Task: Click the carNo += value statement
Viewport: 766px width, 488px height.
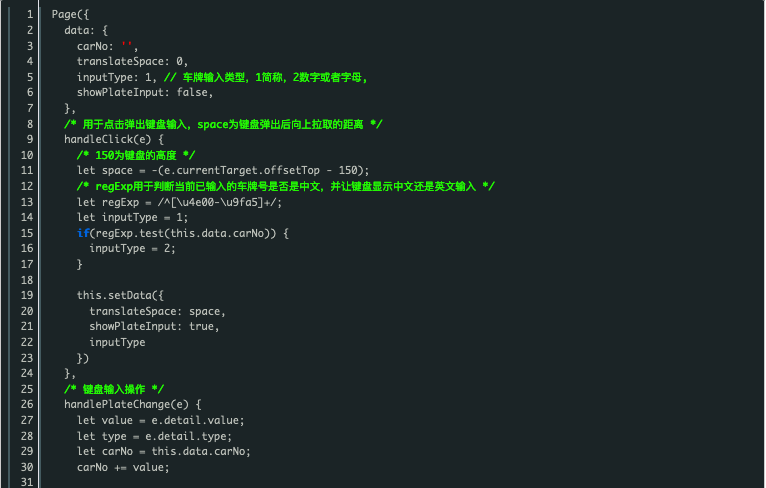Action: coord(123,467)
